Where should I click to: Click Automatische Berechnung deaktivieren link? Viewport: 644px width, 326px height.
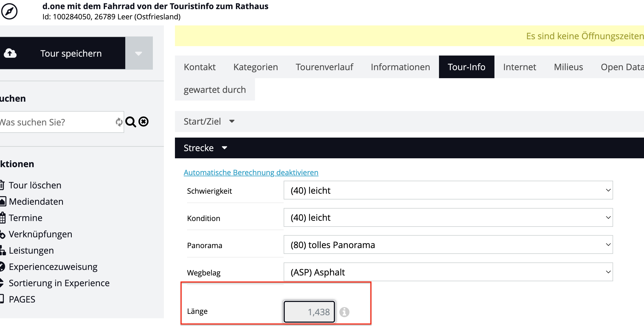251,172
